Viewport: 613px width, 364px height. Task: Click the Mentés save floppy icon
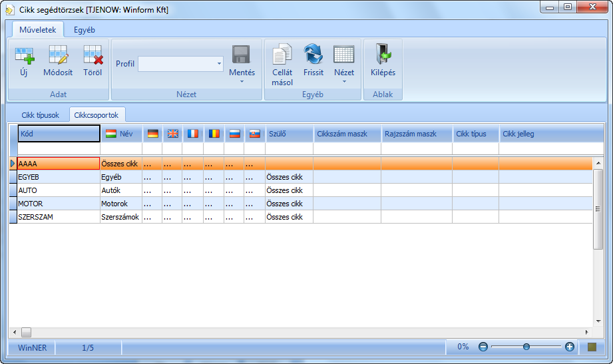(x=241, y=55)
